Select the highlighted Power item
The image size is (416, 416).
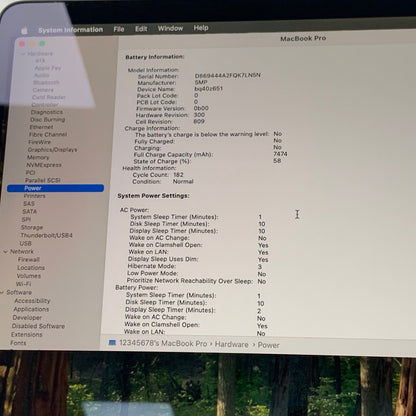[x=55, y=188]
